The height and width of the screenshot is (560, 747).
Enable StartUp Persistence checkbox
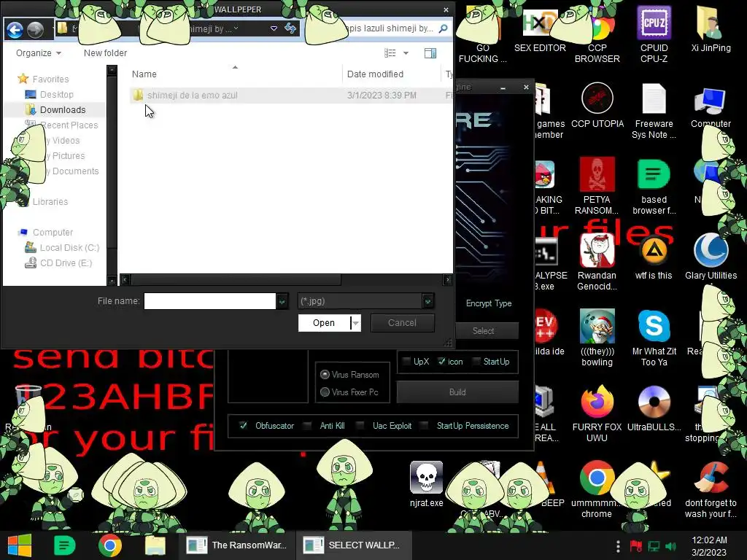(x=425, y=426)
